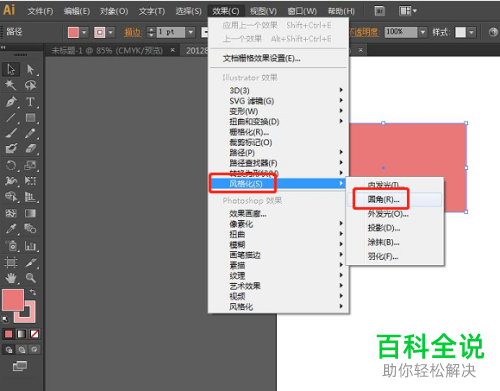The width and height of the screenshot is (500, 391).
Task: Open 对象(O) menu
Action: click(x=114, y=11)
